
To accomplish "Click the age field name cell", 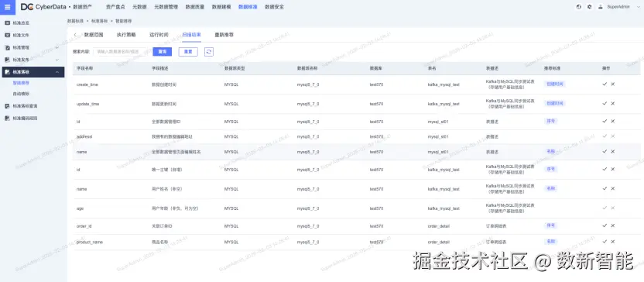I will pyautogui.click(x=80, y=209).
